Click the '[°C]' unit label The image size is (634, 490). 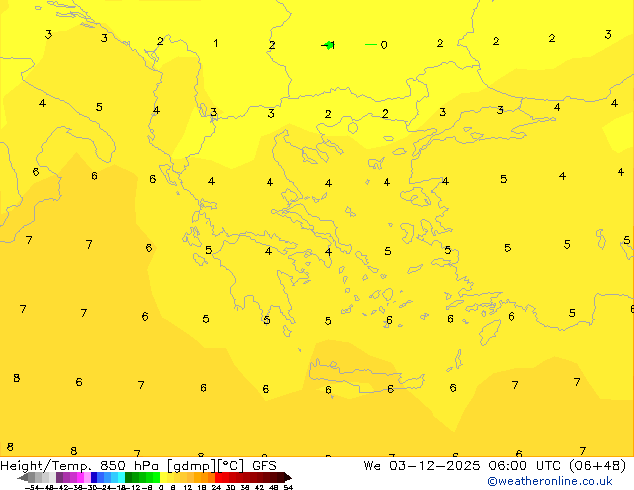tap(230, 466)
